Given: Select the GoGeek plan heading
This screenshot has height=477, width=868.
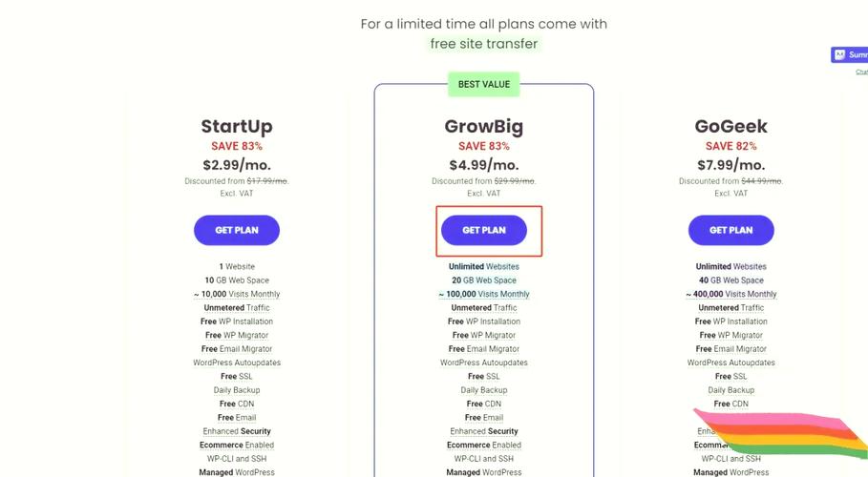Looking at the screenshot, I should [x=730, y=126].
